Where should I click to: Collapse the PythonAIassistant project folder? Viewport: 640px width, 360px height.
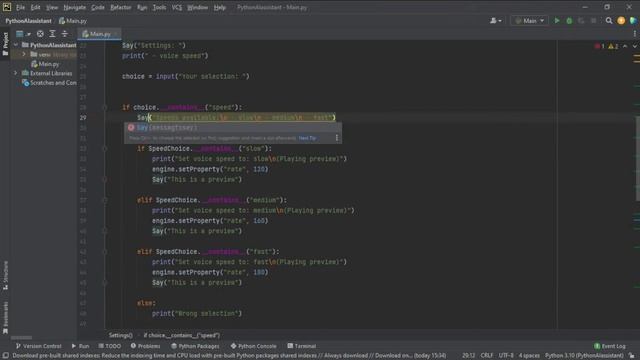(16, 45)
